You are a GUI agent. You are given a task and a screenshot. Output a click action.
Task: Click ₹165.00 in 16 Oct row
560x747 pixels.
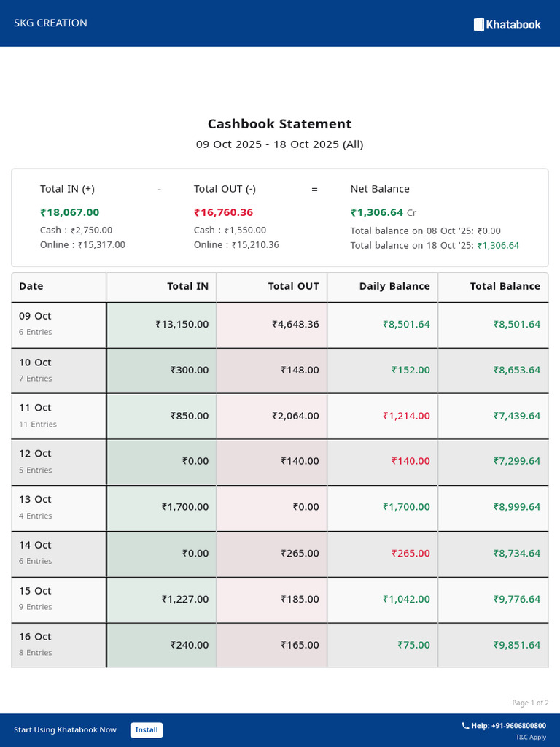pos(300,645)
